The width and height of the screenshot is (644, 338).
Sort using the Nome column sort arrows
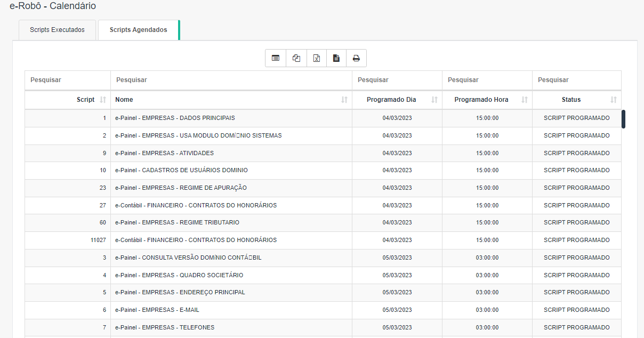click(x=344, y=100)
